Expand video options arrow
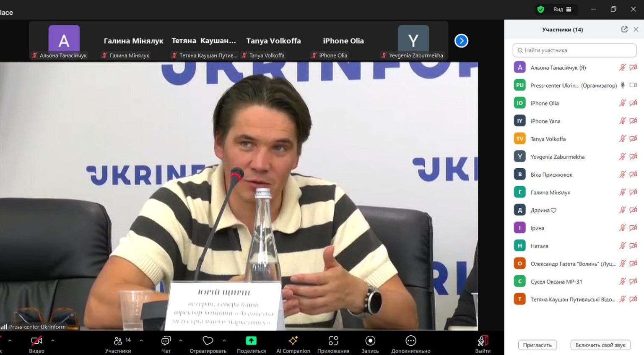644x355 pixels. click(53, 340)
